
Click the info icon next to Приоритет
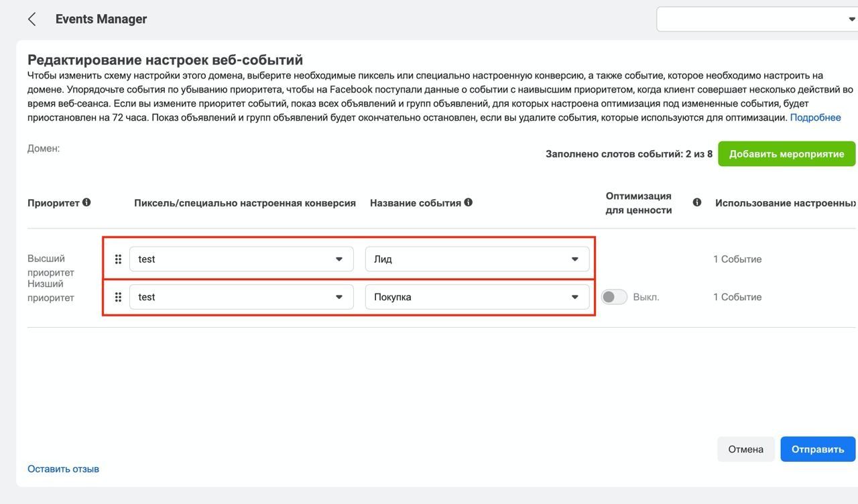[x=86, y=202]
